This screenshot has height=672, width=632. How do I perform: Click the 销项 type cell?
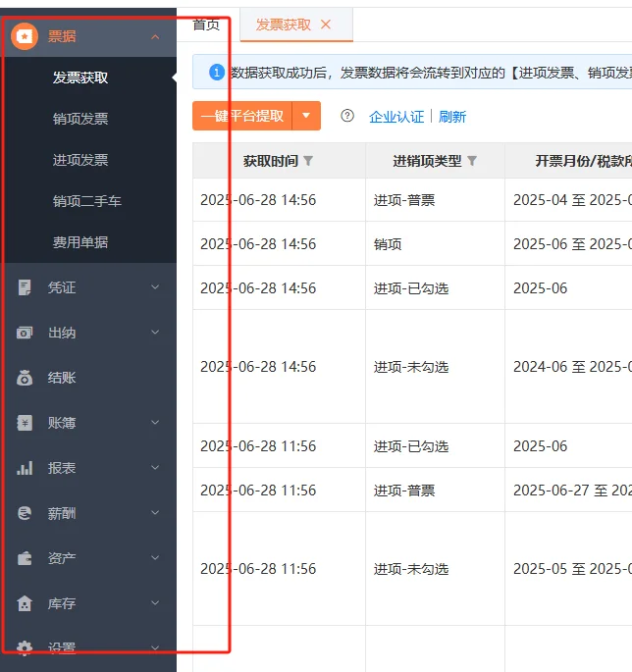(x=388, y=244)
